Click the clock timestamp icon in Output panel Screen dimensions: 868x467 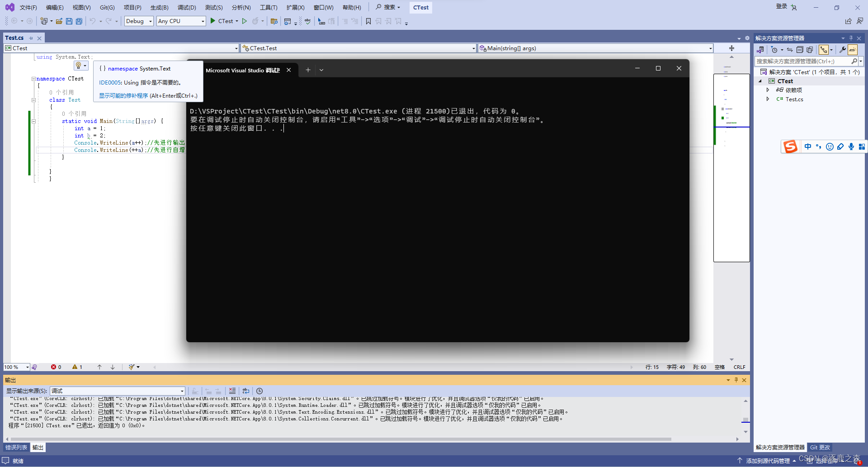point(259,391)
